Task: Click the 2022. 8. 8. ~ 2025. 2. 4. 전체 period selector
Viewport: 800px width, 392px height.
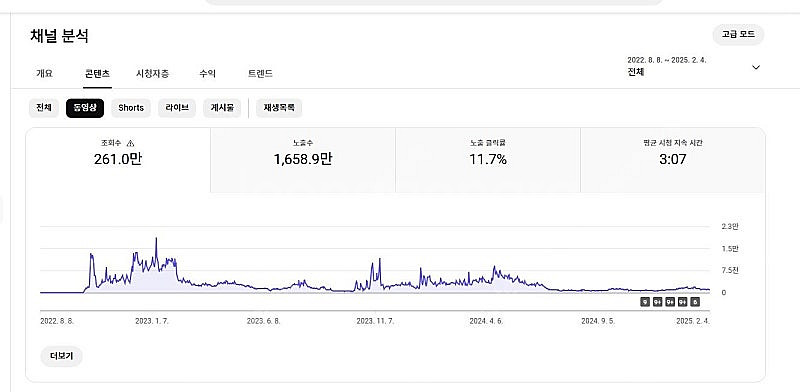Action: [694, 66]
